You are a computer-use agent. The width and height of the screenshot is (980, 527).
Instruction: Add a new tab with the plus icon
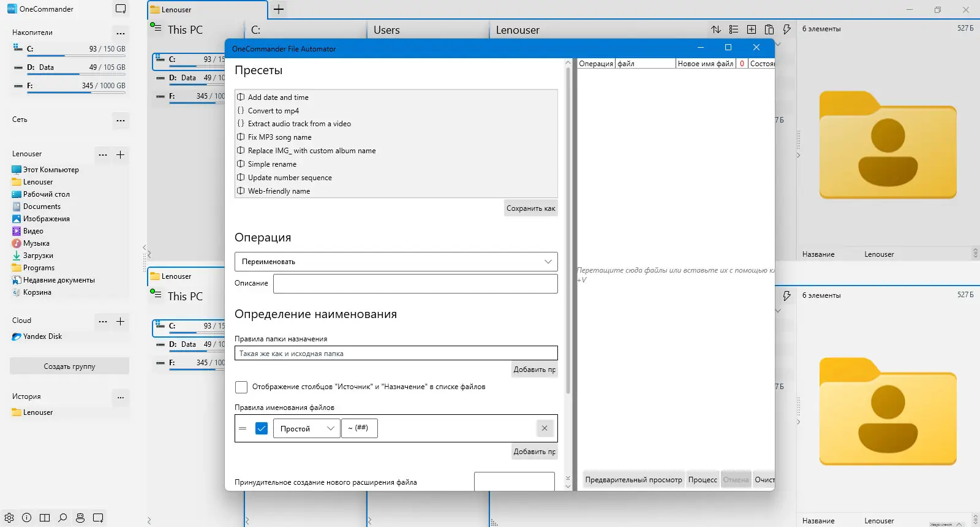pyautogui.click(x=279, y=9)
